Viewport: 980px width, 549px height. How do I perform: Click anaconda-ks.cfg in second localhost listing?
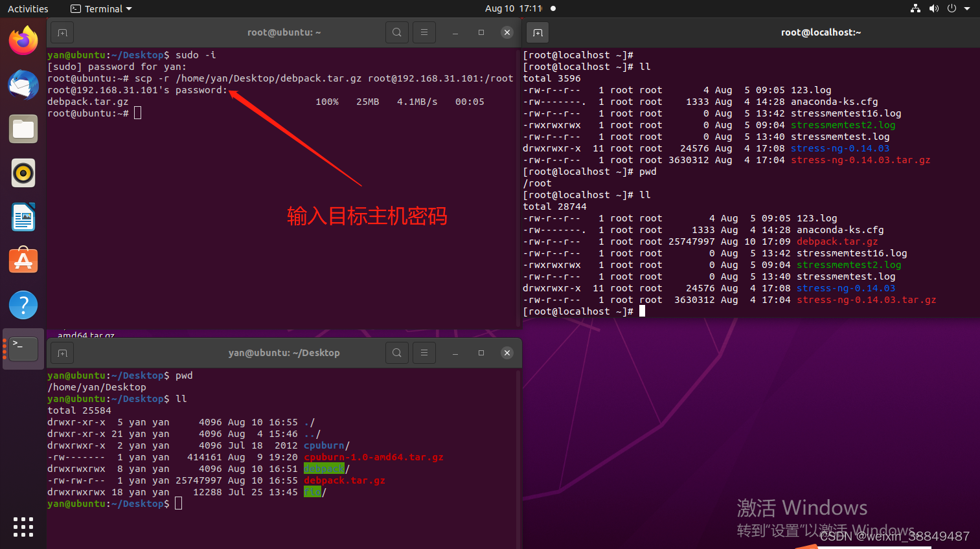[840, 230]
